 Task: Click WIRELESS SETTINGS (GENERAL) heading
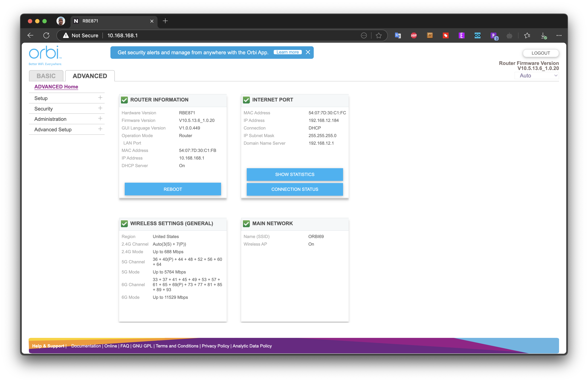pos(171,223)
